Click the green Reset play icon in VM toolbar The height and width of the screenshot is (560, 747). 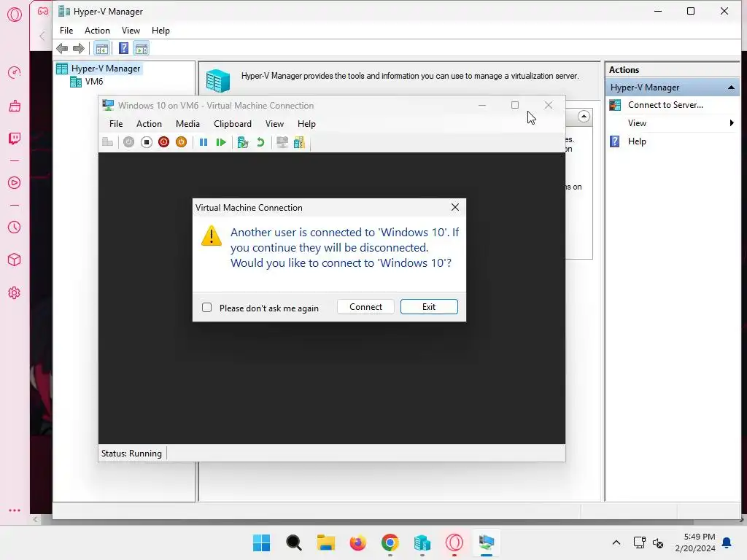pyautogui.click(x=220, y=142)
